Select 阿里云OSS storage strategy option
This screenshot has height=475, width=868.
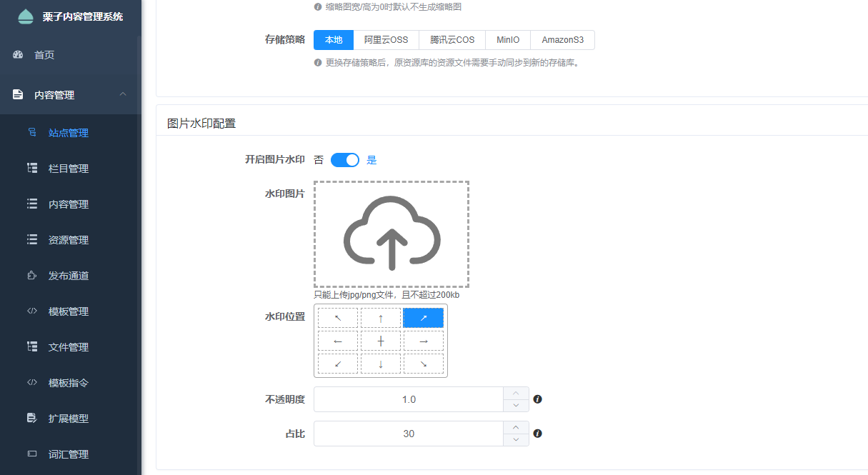[386, 40]
